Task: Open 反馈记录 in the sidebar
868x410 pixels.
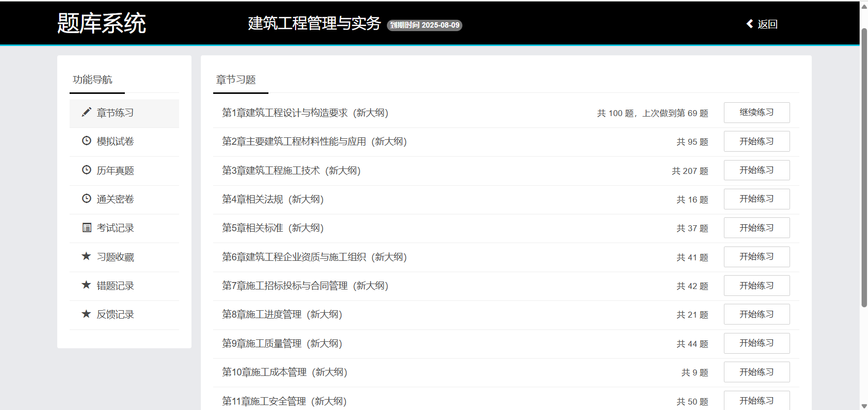Action: (124, 315)
